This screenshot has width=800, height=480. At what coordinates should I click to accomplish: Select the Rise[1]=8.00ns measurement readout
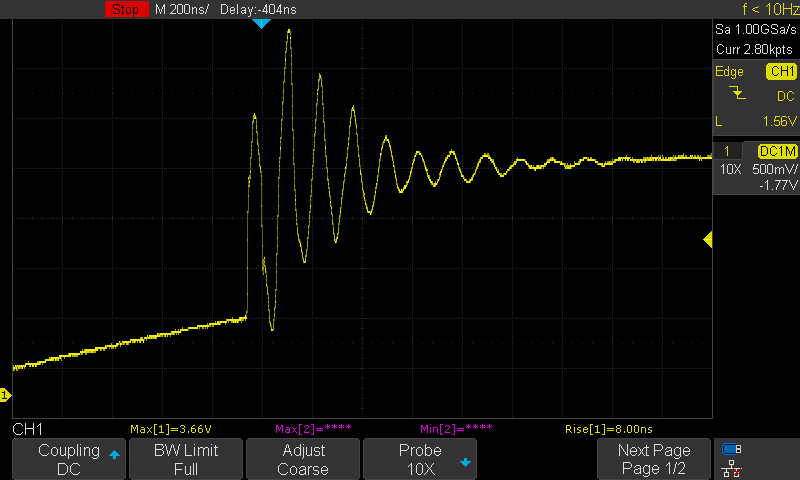pos(607,429)
